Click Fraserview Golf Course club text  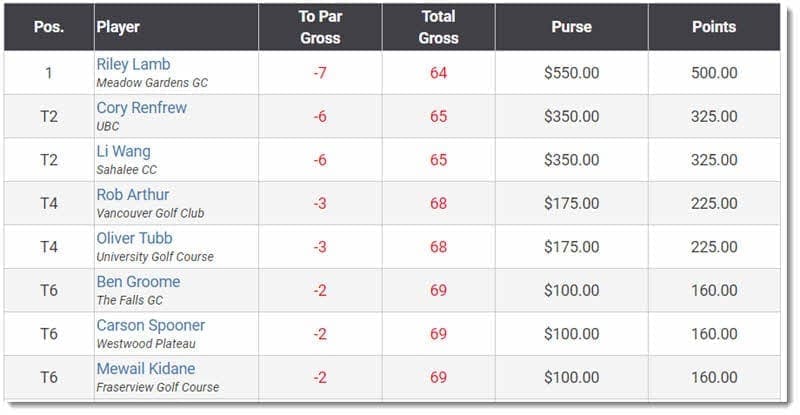[158, 387]
